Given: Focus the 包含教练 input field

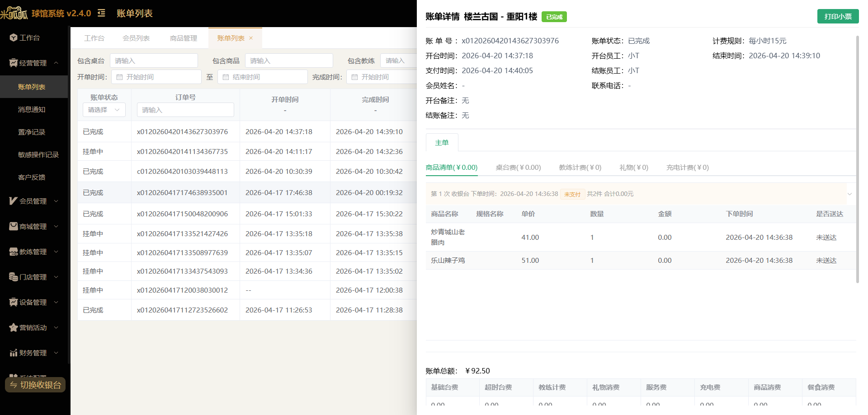Looking at the screenshot, I should [x=398, y=61].
